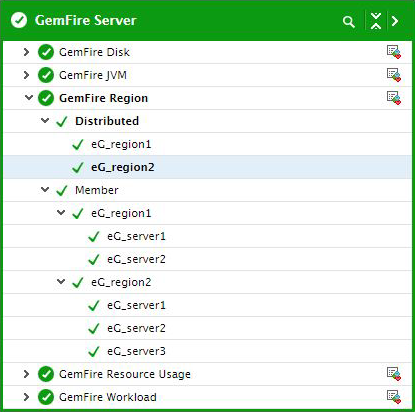
Task: Open diagnosis icon for GemFire Disk row
Action: pos(394,52)
